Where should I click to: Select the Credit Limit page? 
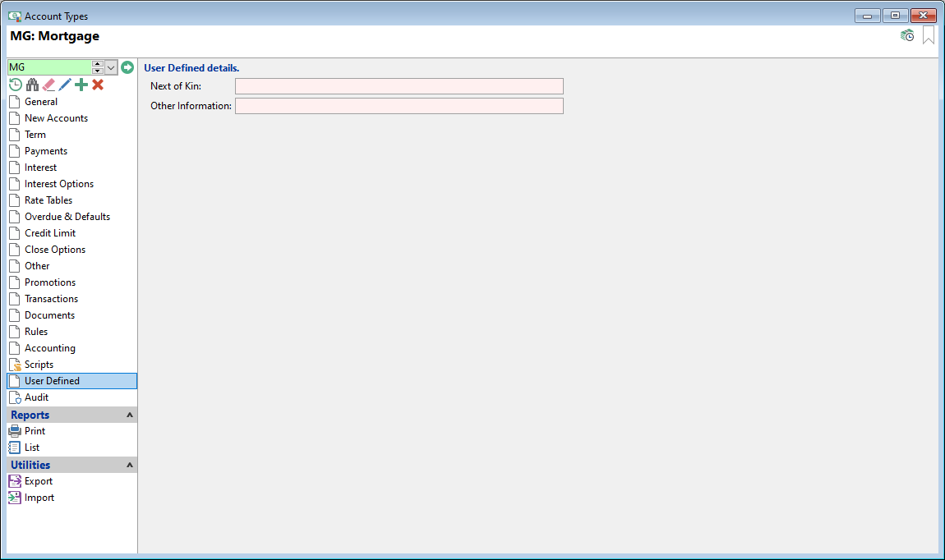pos(71,233)
